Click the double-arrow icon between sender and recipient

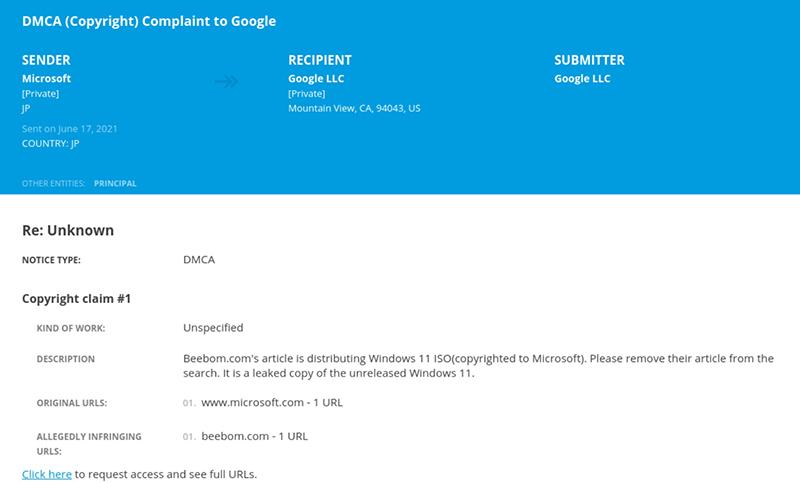[x=227, y=82]
